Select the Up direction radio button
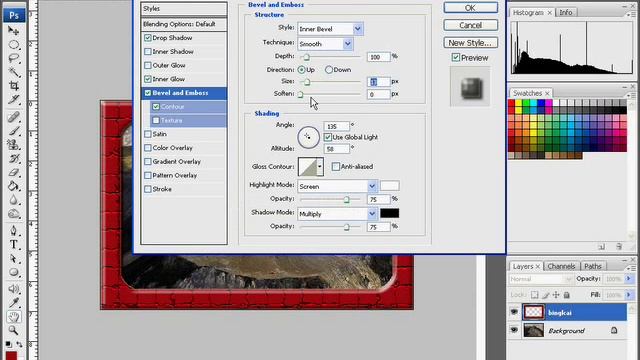The image size is (640, 360). [301, 70]
